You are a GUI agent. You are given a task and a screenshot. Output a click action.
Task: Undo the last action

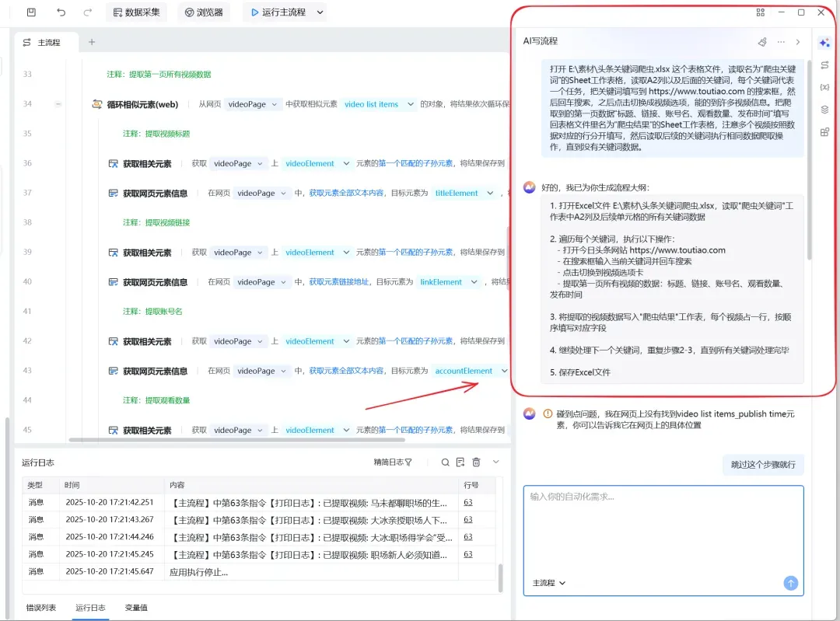click(61, 12)
